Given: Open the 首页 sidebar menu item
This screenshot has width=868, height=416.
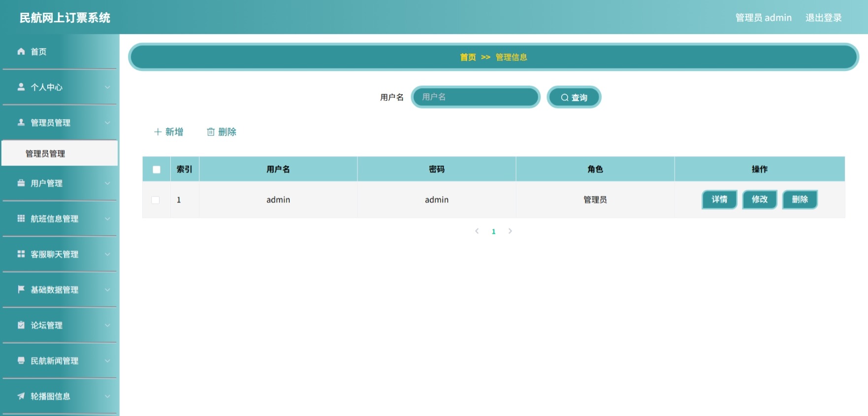Looking at the screenshot, I should 60,52.
